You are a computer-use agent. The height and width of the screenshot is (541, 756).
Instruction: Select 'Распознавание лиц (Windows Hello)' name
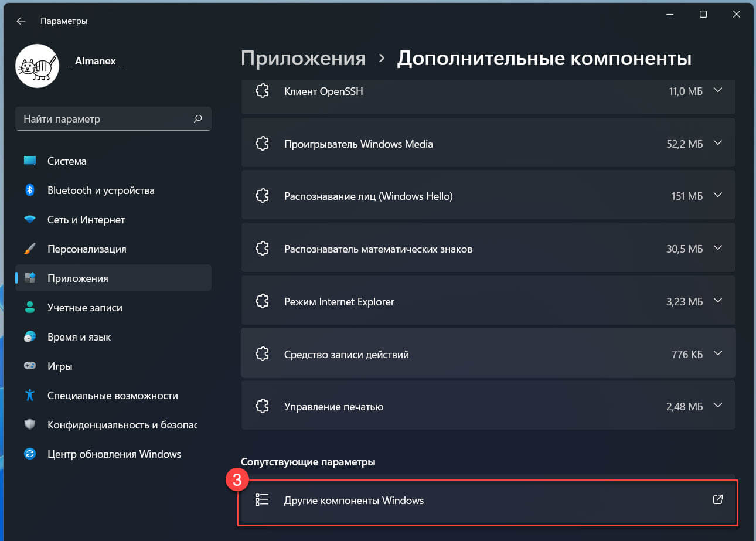[x=369, y=197]
